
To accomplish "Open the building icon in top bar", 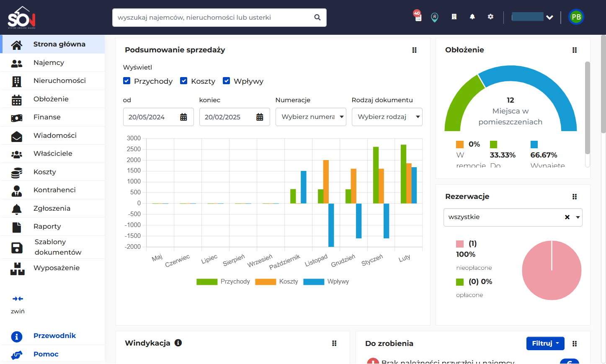I will pyautogui.click(x=454, y=17).
